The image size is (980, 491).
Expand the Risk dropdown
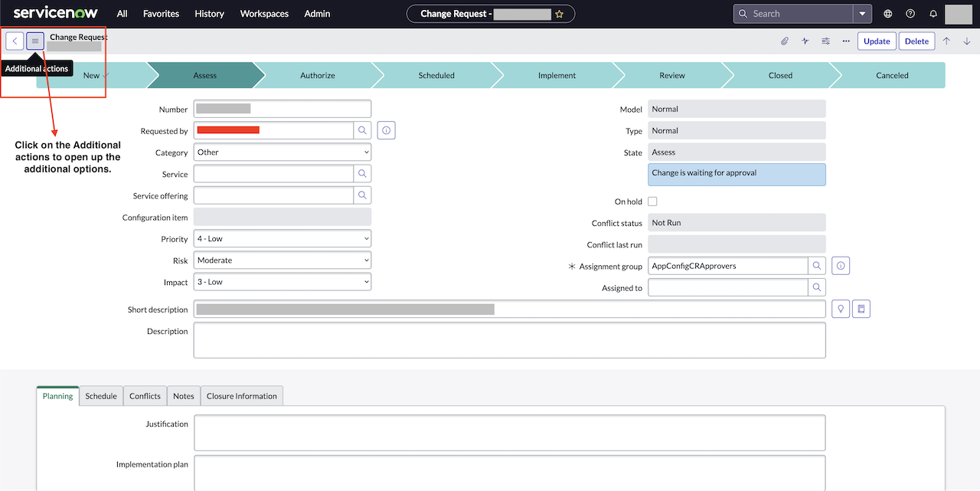(x=282, y=260)
